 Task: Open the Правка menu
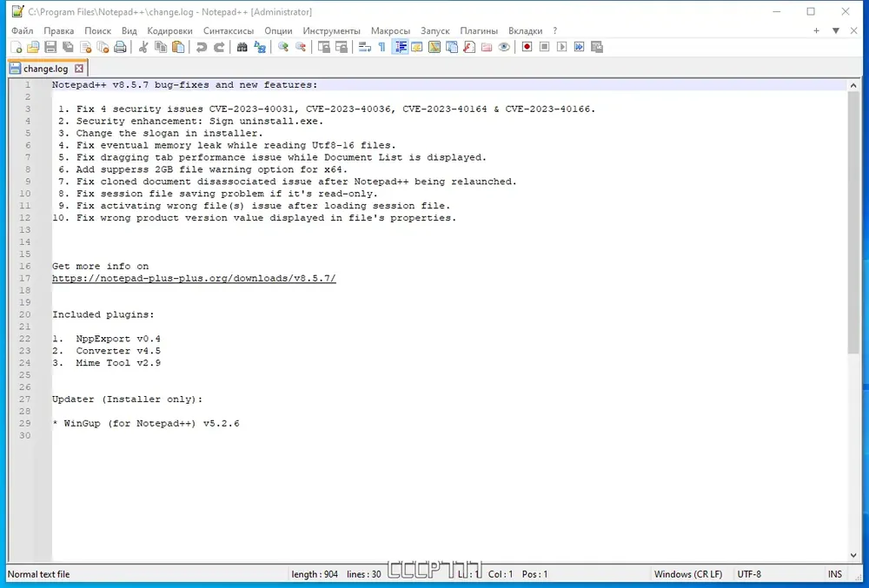[x=59, y=31]
